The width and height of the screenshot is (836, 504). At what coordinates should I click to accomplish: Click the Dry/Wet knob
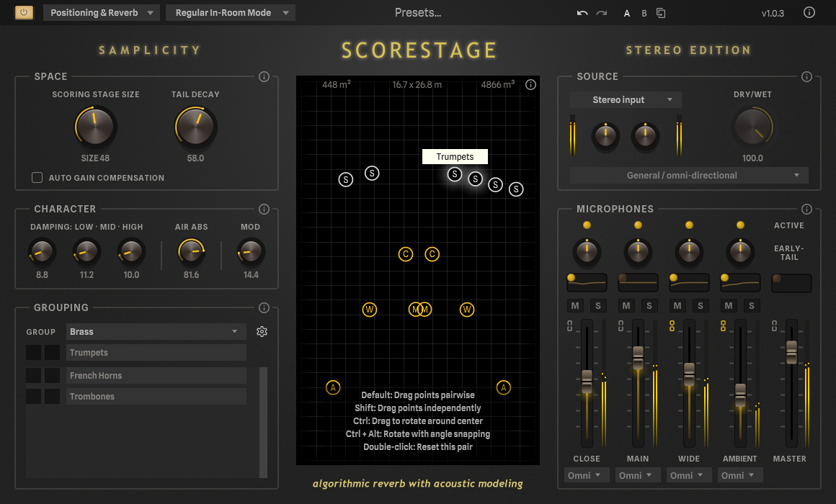(x=752, y=127)
